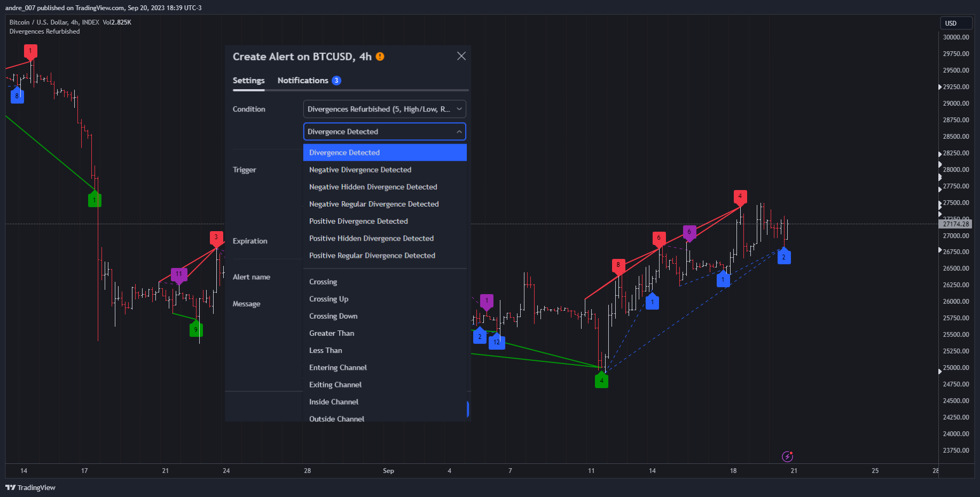The height and width of the screenshot is (497, 980).
Task: Choose Entering Channel option
Action: (x=385, y=367)
